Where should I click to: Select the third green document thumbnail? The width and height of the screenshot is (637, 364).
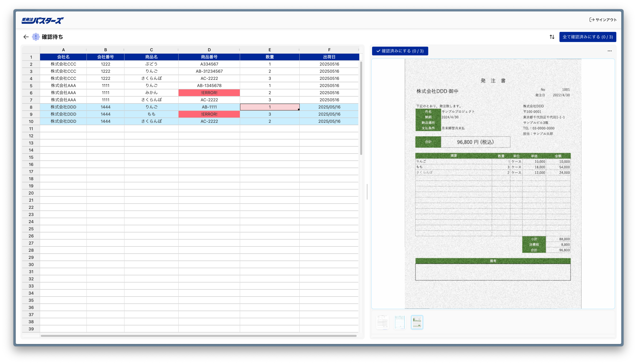[417, 322]
